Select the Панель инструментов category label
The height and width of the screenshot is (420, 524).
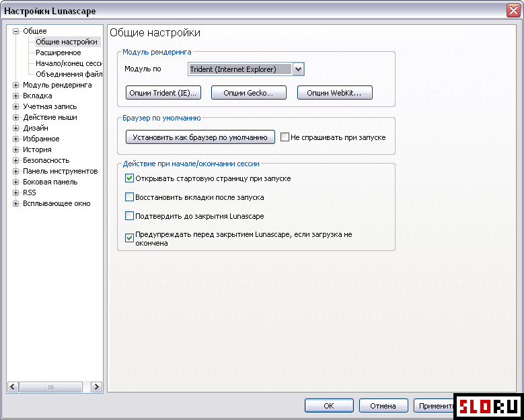point(60,171)
